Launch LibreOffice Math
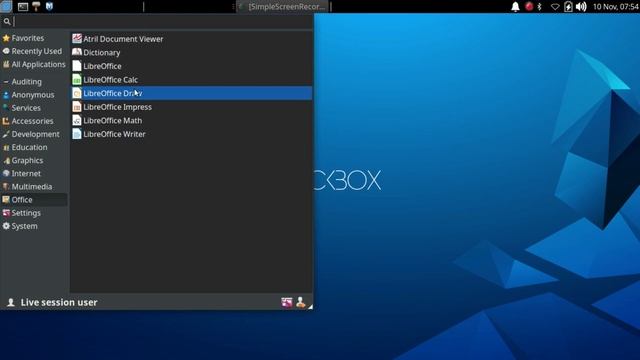This screenshot has width=640, height=360. tap(191, 120)
